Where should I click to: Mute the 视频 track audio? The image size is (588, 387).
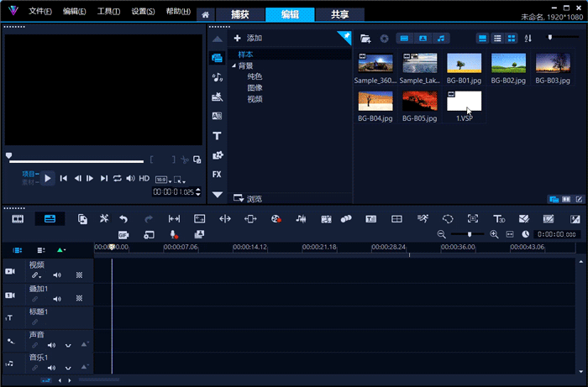click(x=57, y=275)
